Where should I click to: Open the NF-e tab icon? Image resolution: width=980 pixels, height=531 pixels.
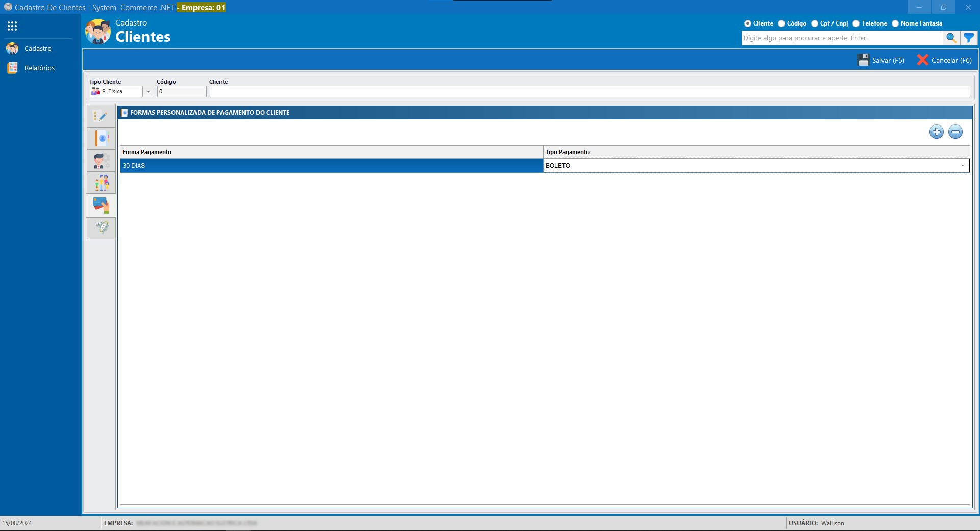pos(101,227)
